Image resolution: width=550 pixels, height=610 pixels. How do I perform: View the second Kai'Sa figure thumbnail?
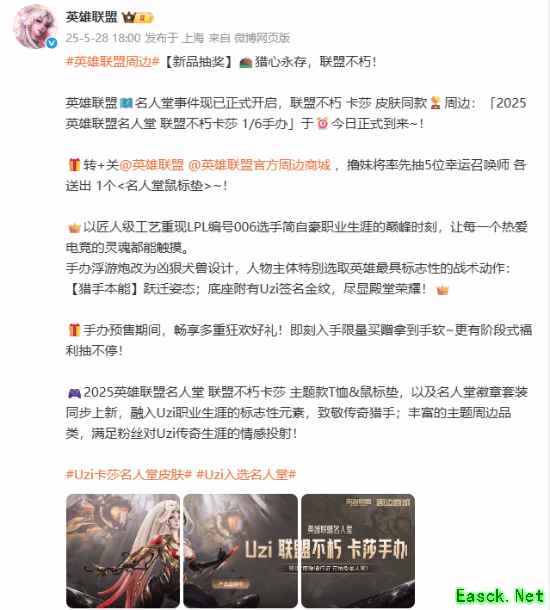point(240,550)
